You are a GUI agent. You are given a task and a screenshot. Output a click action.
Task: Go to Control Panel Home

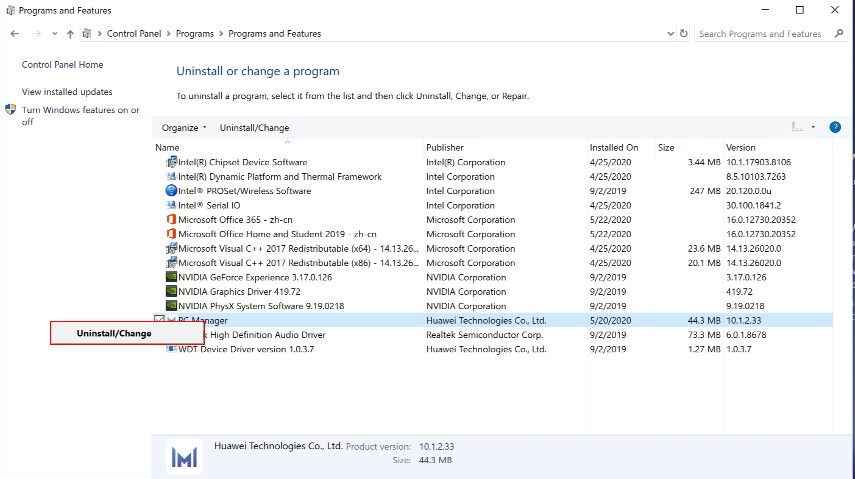(x=62, y=65)
